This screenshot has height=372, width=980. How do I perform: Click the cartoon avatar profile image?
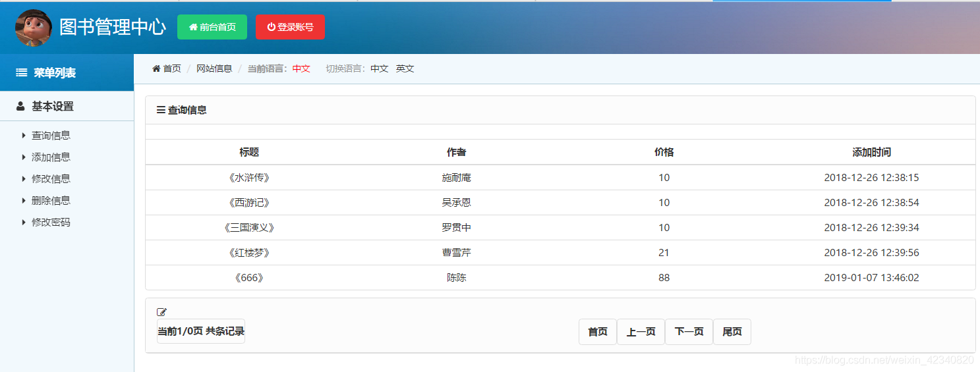33,28
